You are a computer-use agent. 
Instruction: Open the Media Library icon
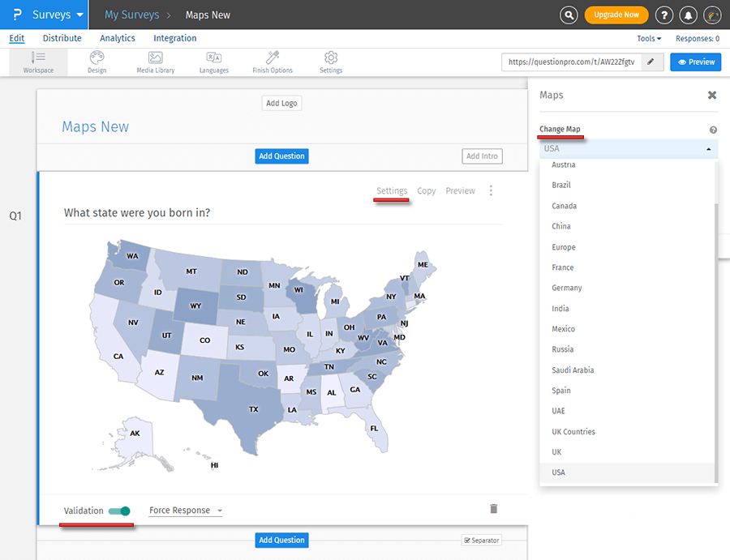155,58
